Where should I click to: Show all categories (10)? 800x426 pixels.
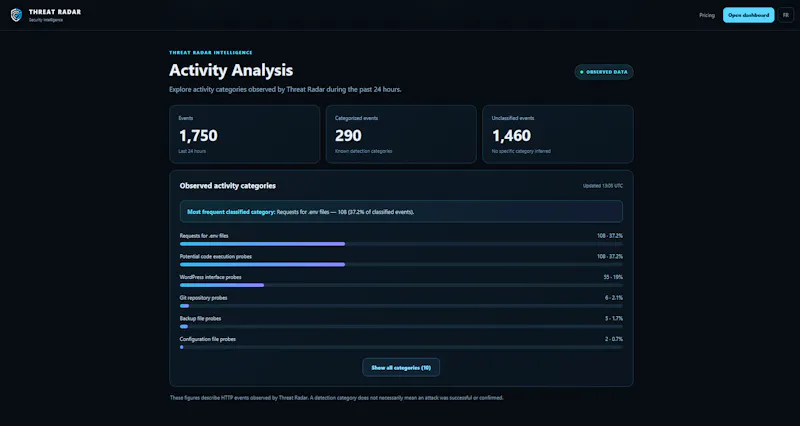(x=401, y=367)
